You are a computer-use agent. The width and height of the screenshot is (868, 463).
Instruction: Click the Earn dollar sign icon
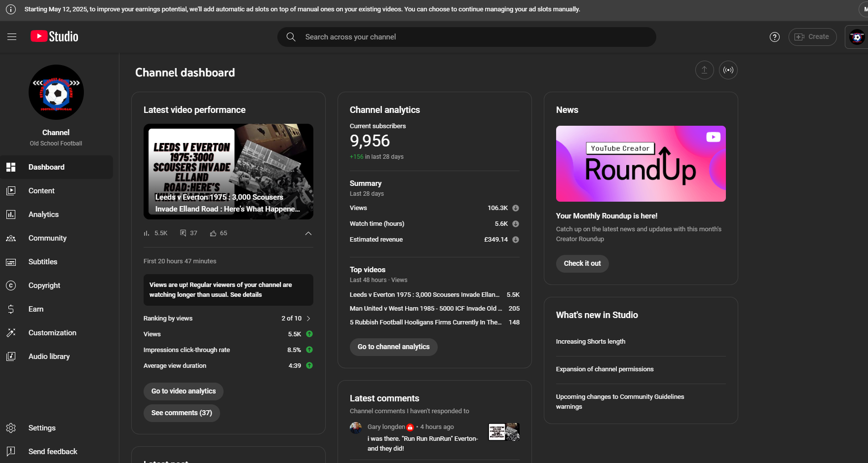(11, 309)
